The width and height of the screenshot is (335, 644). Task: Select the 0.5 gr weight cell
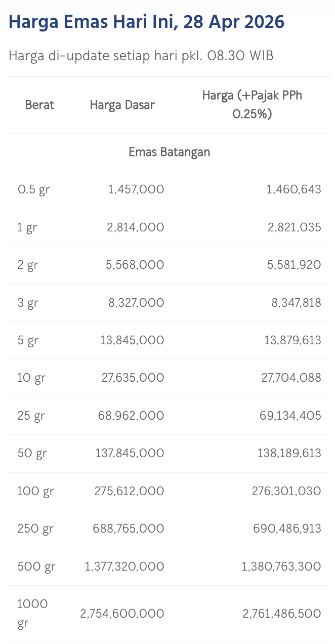[x=33, y=190]
